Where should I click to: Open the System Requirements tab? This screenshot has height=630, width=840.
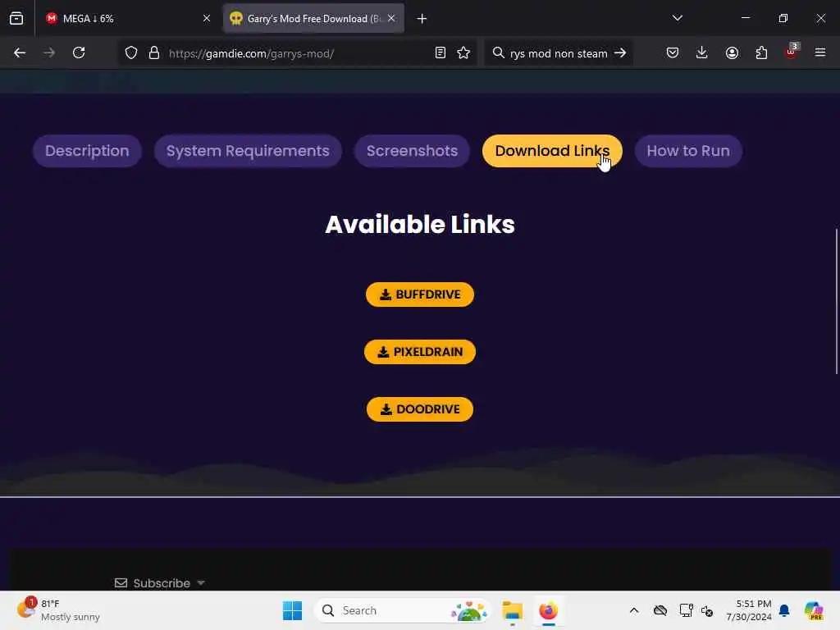coord(248,151)
